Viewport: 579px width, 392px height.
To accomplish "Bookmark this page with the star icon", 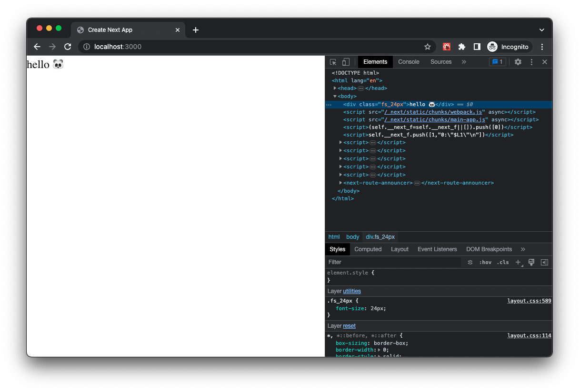I will pos(427,47).
